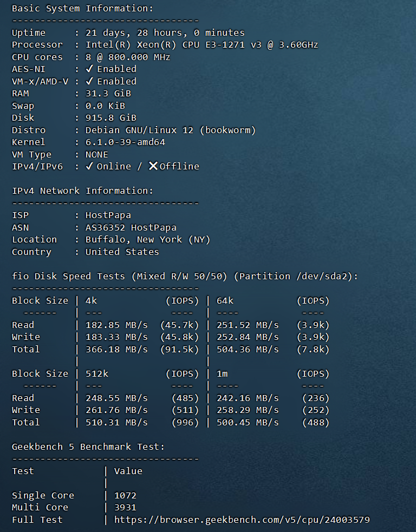This screenshot has height=532, width=416.
Task: Select the 512k write speed 261.76 MB/s
Action: (x=116, y=410)
